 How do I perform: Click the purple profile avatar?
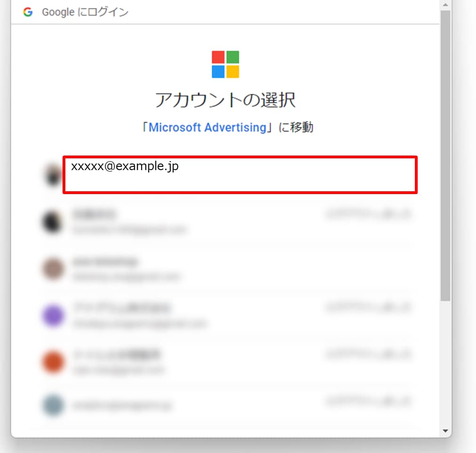point(52,315)
